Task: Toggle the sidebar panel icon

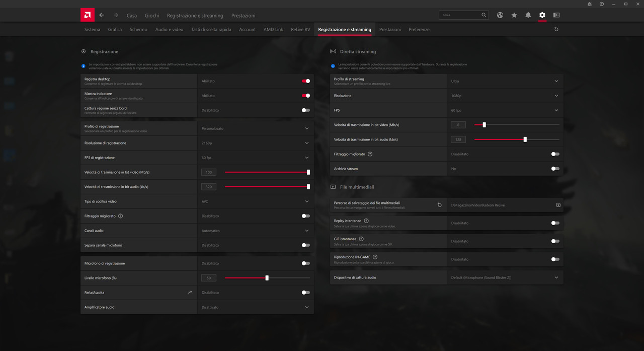Action: coord(556,15)
